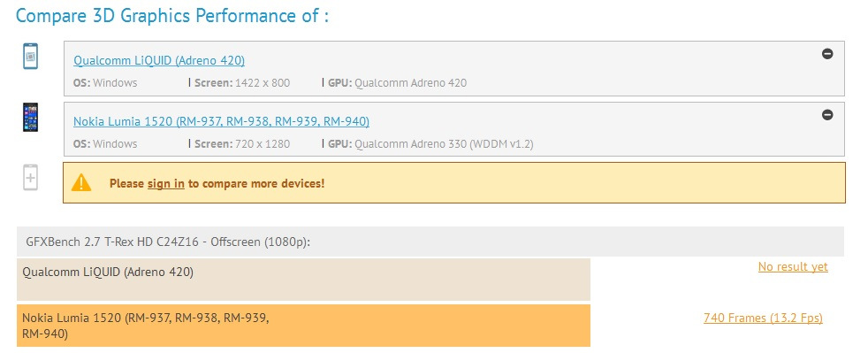Click the Nokia Lumia 1520 phone thumbnail
Screen dimensions: 868x353
(x=30, y=118)
